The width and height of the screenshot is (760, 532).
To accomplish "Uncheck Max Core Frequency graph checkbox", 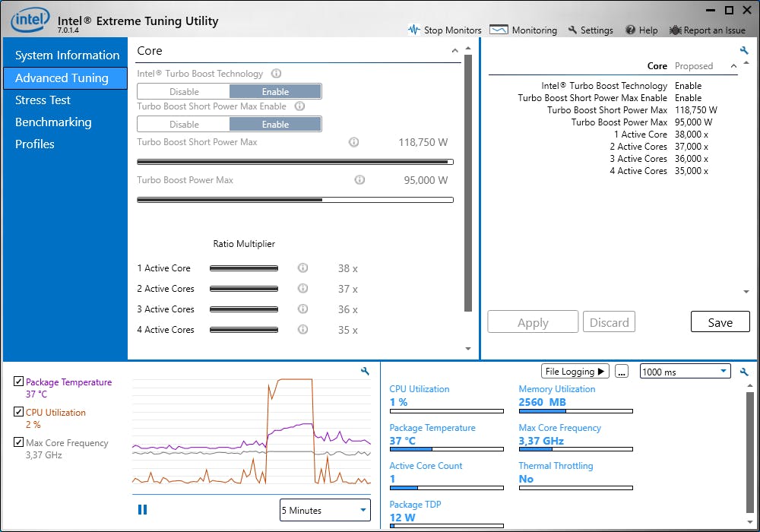I will click(x=18, y=442).
